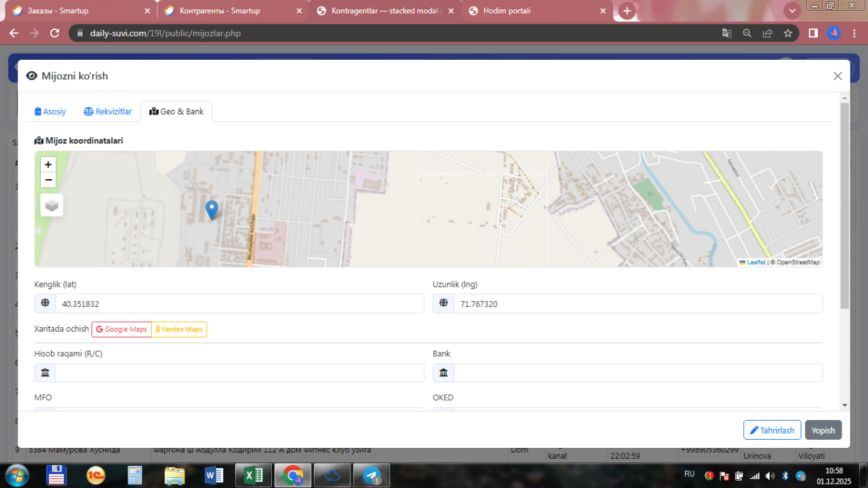
Task: Reload the current browser page
Action: point(55,33)
